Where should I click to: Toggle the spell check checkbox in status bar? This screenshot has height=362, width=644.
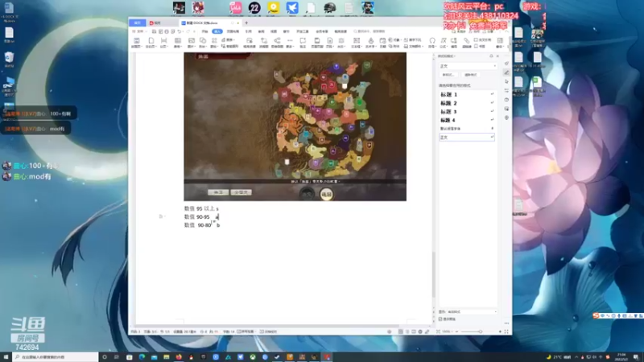pos(238,331)
